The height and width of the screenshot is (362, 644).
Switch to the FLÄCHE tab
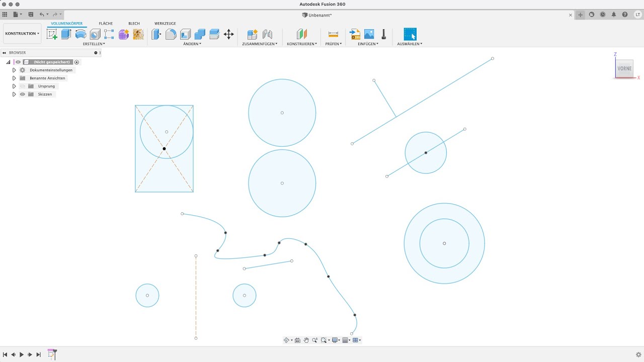coord(106,24)
